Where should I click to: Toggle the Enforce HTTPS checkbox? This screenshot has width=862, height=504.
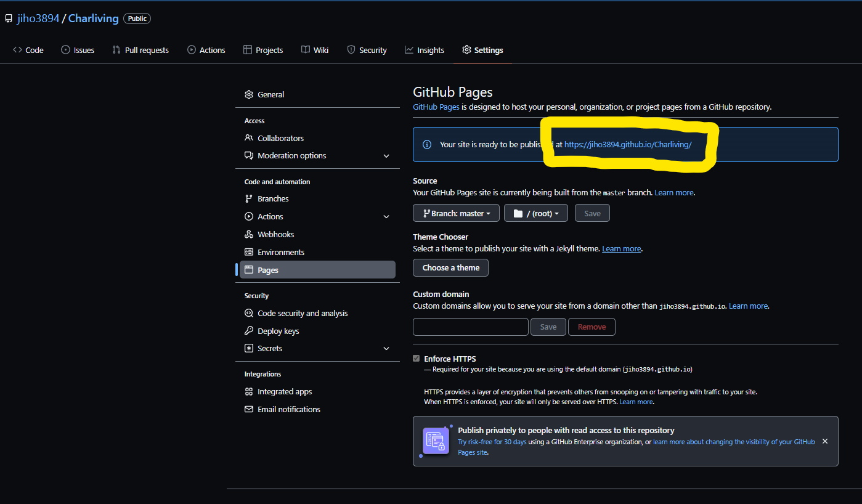(x=417, y=359)
